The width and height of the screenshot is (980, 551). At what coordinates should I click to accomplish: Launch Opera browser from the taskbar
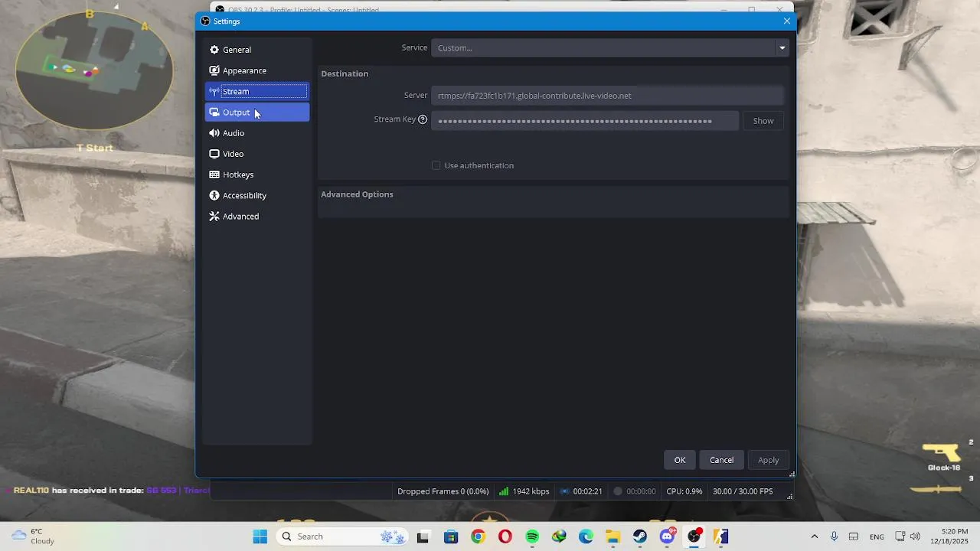505,536
